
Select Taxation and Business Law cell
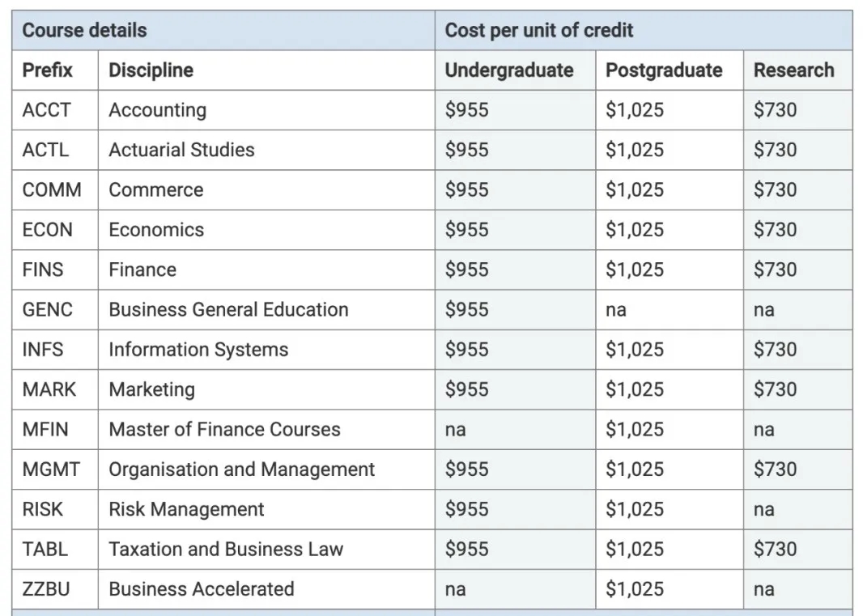(266, 550)
